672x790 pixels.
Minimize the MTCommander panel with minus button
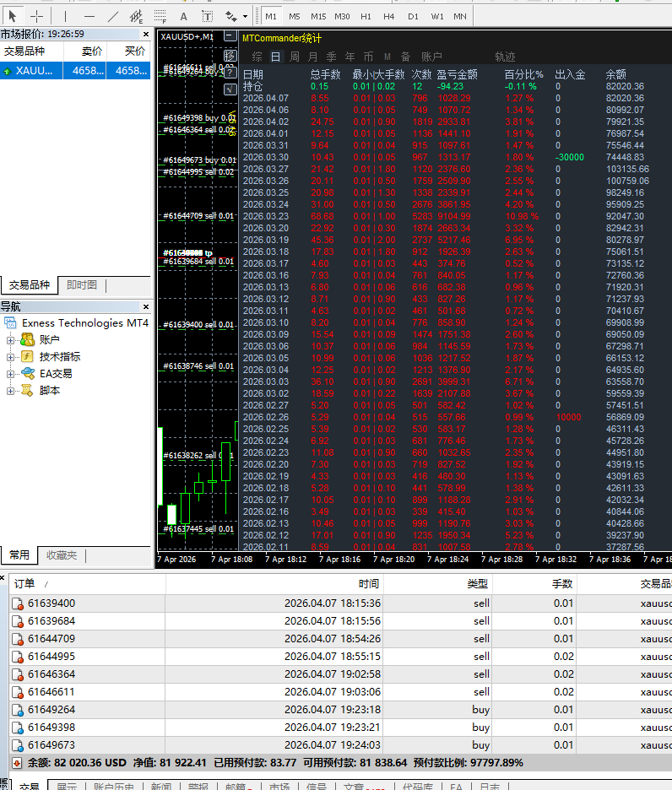[230, 36]
